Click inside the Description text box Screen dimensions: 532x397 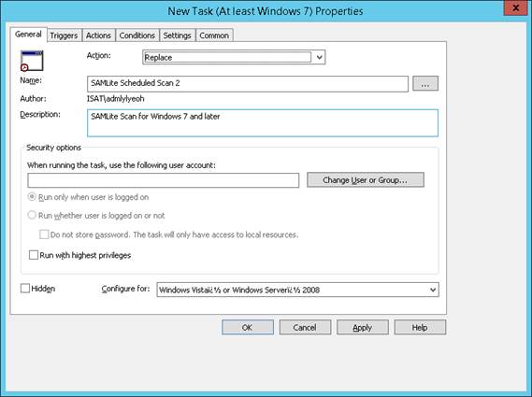[x=263, y=123]
